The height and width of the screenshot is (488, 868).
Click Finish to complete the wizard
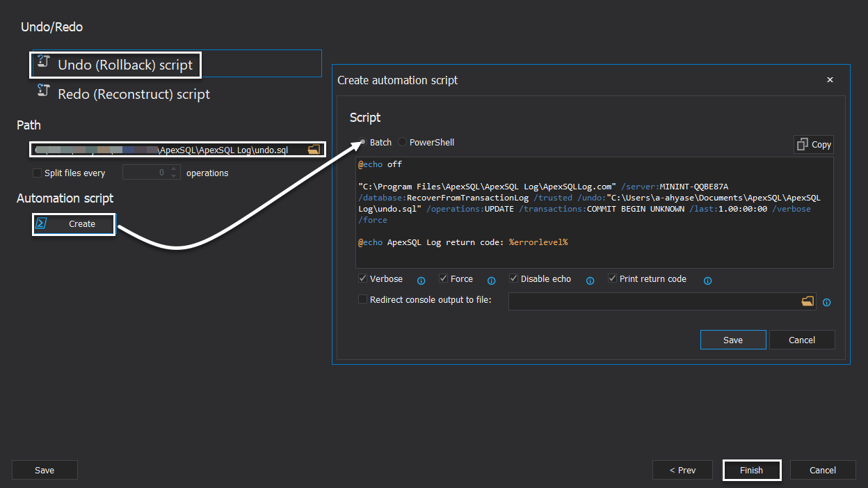(751, 470)
